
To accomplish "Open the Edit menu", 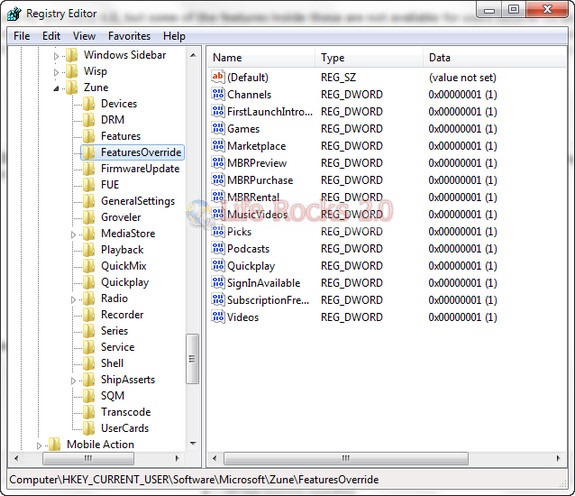I will pos(51,36).
